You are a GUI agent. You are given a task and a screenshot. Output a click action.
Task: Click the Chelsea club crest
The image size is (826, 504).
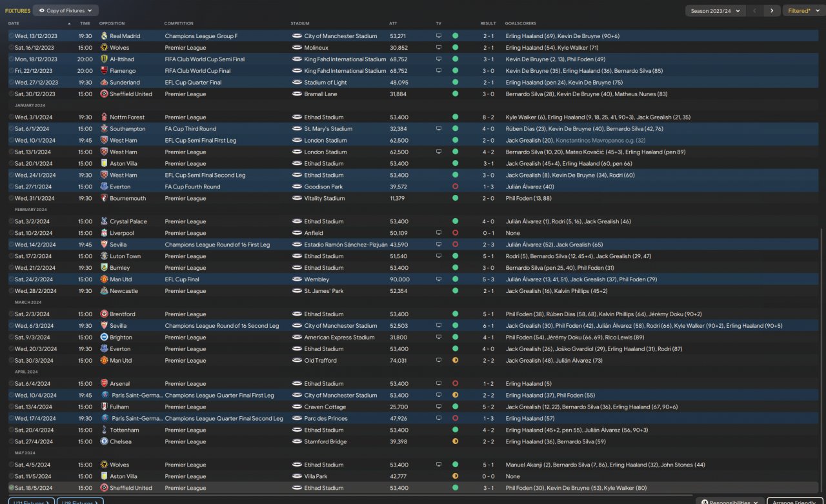[x=105, y=442]
